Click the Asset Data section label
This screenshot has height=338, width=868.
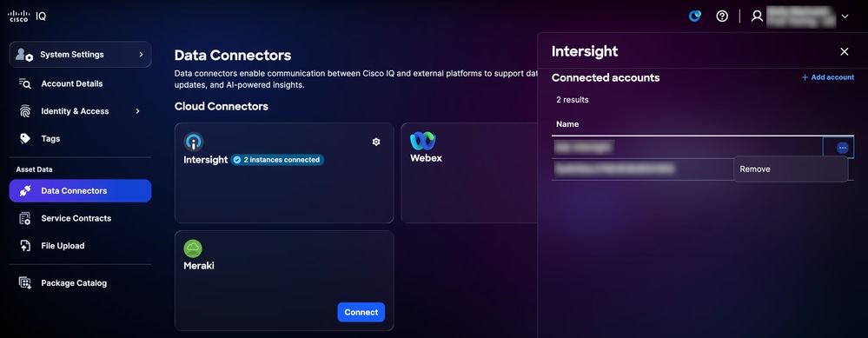35,169
